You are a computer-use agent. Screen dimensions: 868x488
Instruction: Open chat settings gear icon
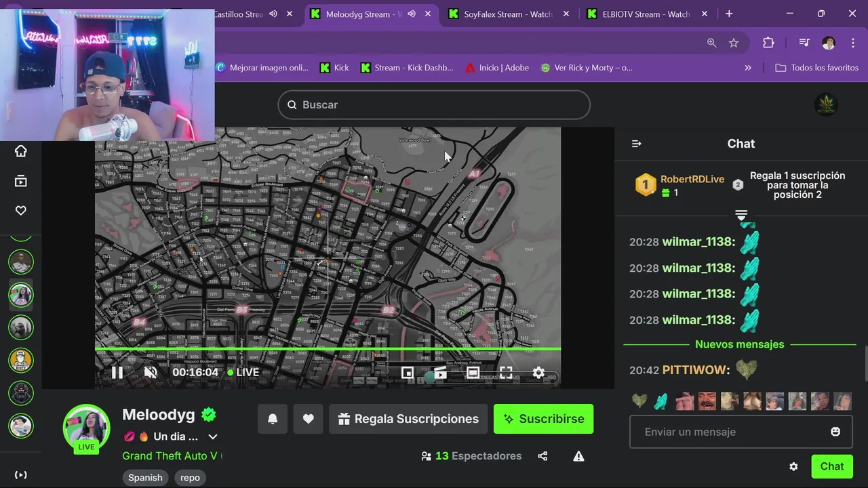pos(793,466)
